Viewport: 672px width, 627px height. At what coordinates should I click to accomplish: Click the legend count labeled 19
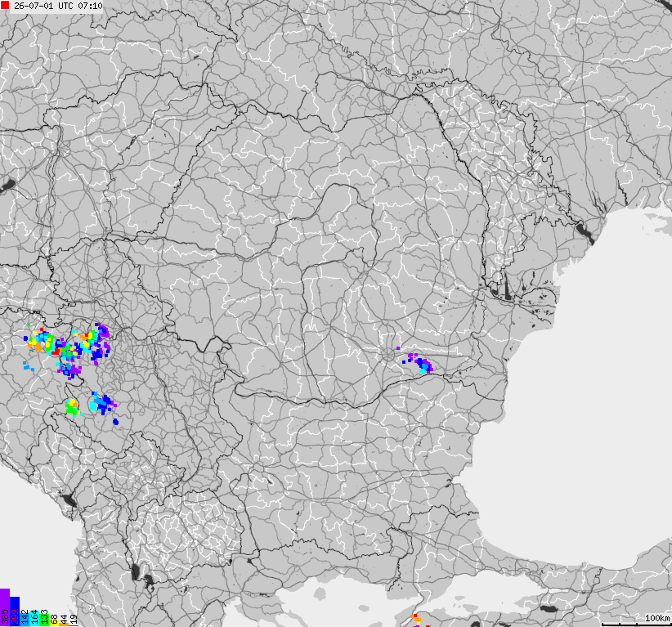point(74,619)
